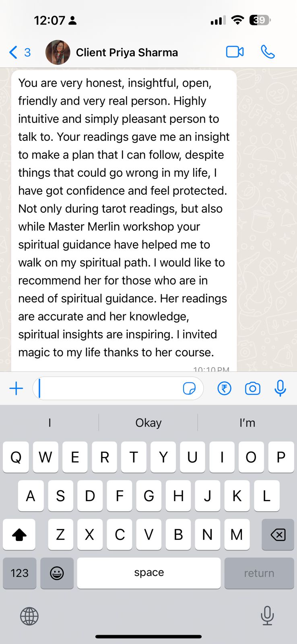Start a voice call using phone icon
297x644 pixels.
point(268,52)
